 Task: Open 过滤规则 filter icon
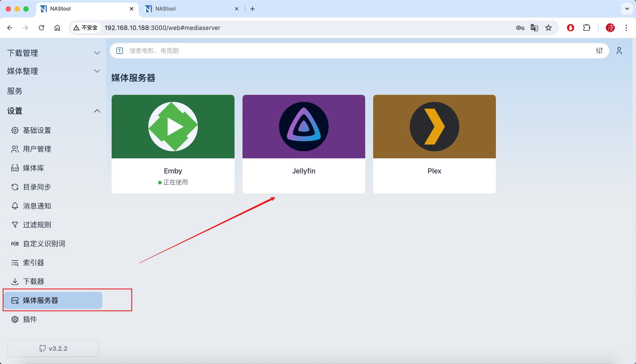pos(15,225)
